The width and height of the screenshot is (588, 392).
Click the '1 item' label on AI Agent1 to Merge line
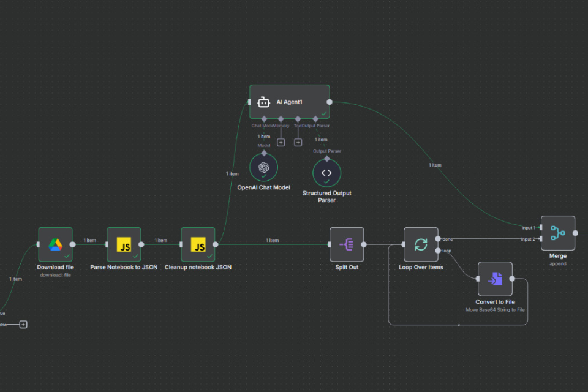coord(435,165)
